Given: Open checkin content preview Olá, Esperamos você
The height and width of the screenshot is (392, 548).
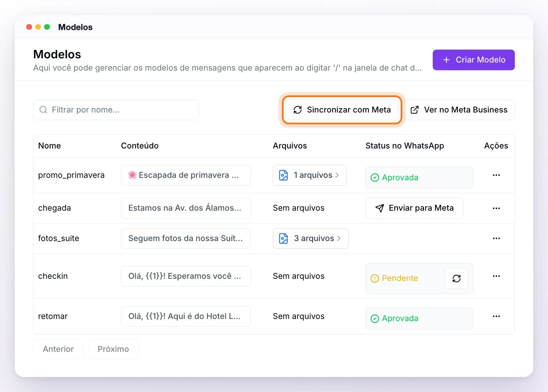Looking at the screenshot, I should tap(186, 276).
